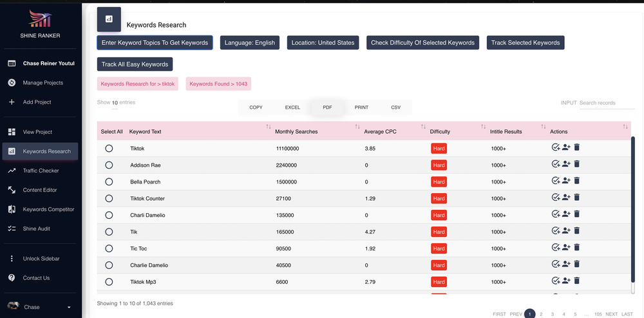Image resolution: width=644 pixels, height=318 pixels.
Task: Click check difficulty icon for Bella Poarch row
Action: (556, 180)
